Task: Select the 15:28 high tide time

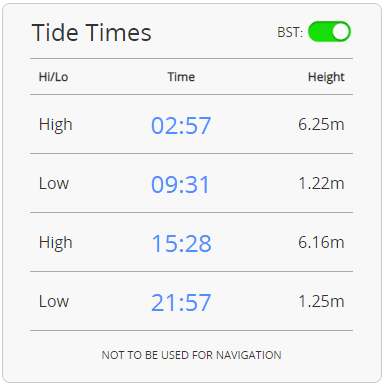Action: click(x=181, y=243)
